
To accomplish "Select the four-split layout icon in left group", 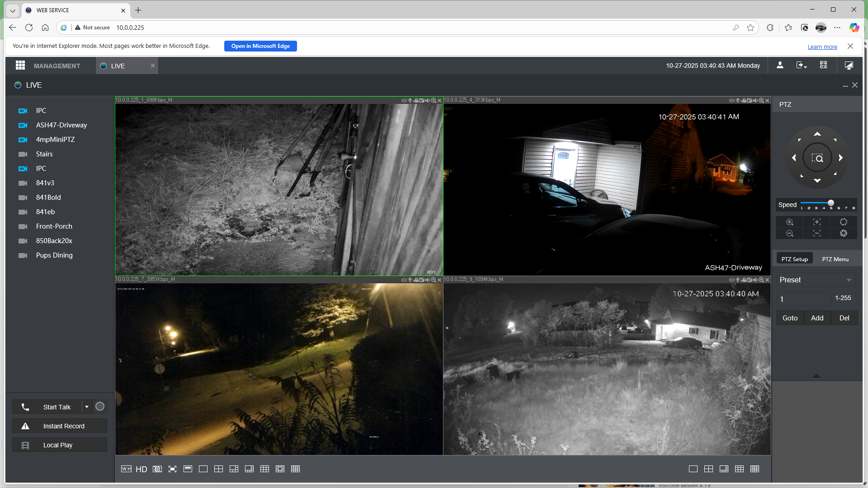I will point(218,469).
